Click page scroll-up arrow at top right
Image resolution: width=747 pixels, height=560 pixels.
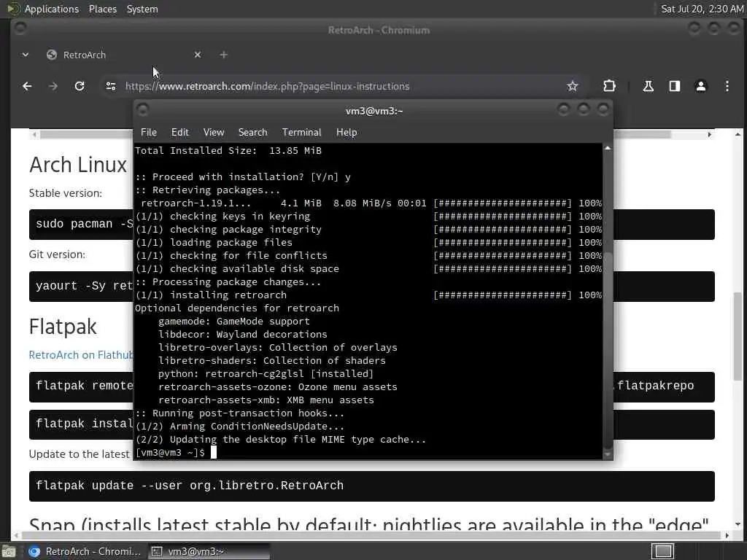pos(738,135)
